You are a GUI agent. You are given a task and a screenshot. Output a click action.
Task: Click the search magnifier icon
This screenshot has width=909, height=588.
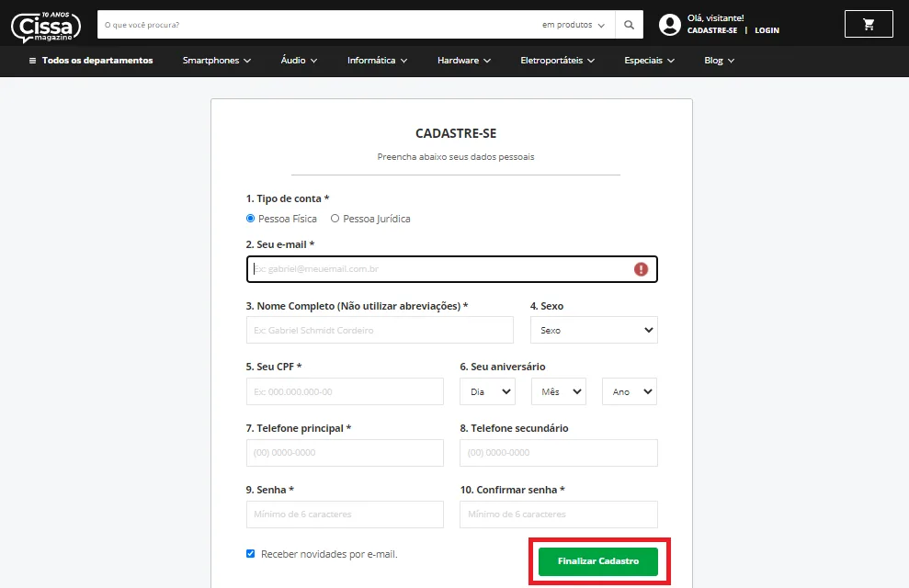pyautogui.click(x=629, y=24)
